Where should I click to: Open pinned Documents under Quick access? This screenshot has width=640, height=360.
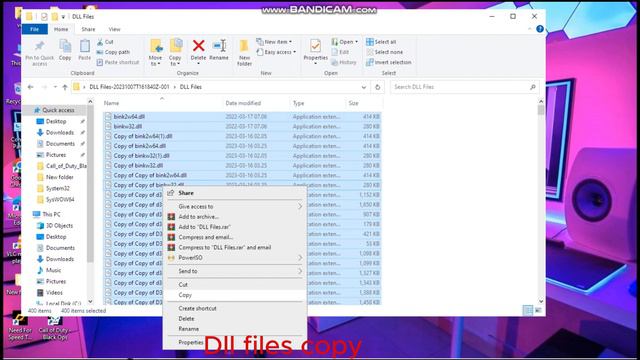(60, 144)
